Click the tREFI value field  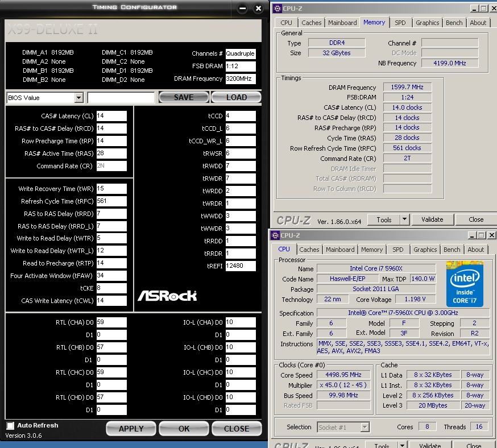coord(241,266)
